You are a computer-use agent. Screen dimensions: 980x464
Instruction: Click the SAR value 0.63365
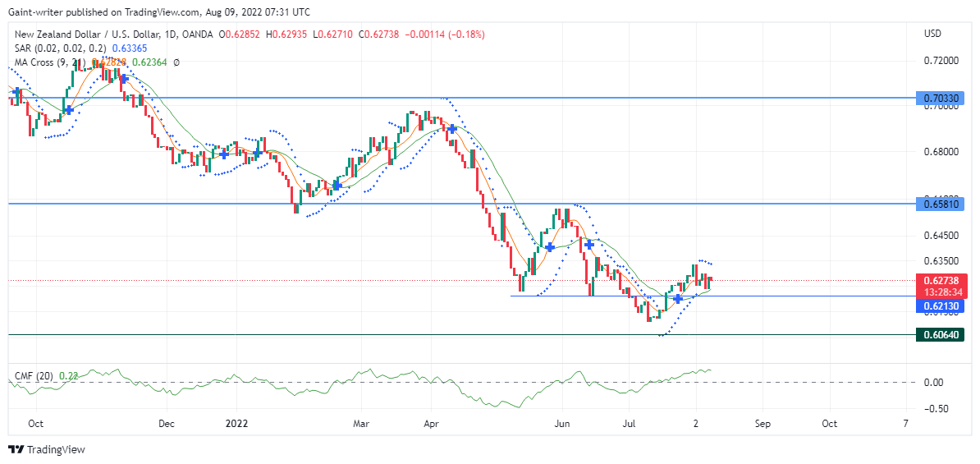point(130,48)
